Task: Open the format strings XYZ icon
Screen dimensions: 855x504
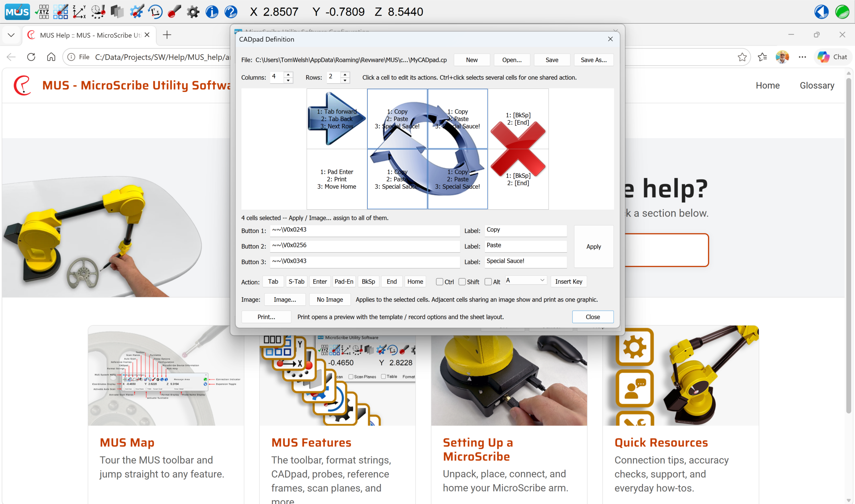Action: pos(42,12)
